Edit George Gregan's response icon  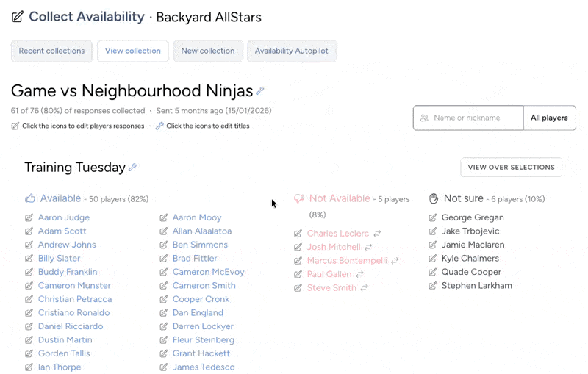pyautogui.click(x=432, y=217)
